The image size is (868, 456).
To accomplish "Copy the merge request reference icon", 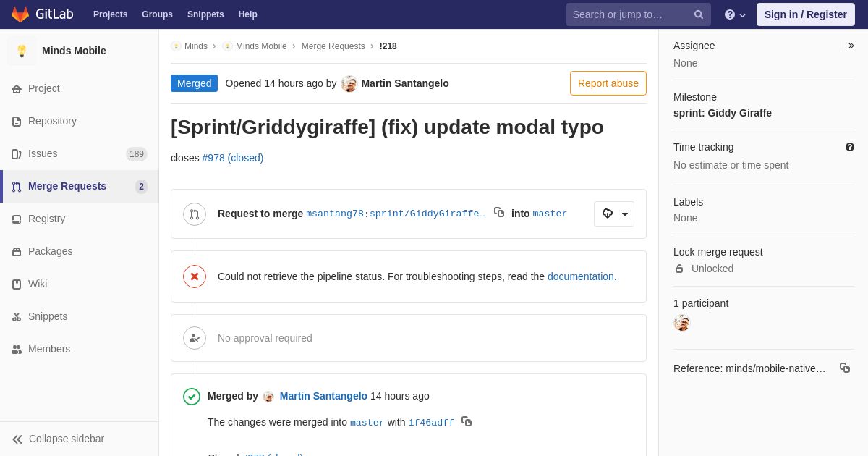I will pos(845,368).
